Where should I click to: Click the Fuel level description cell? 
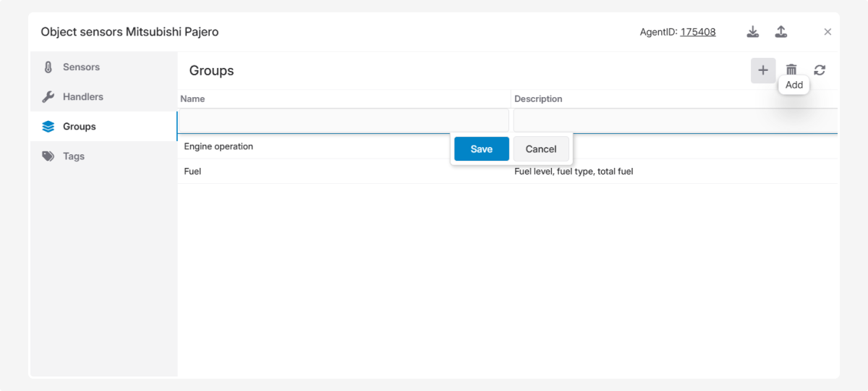click(574, 172)
